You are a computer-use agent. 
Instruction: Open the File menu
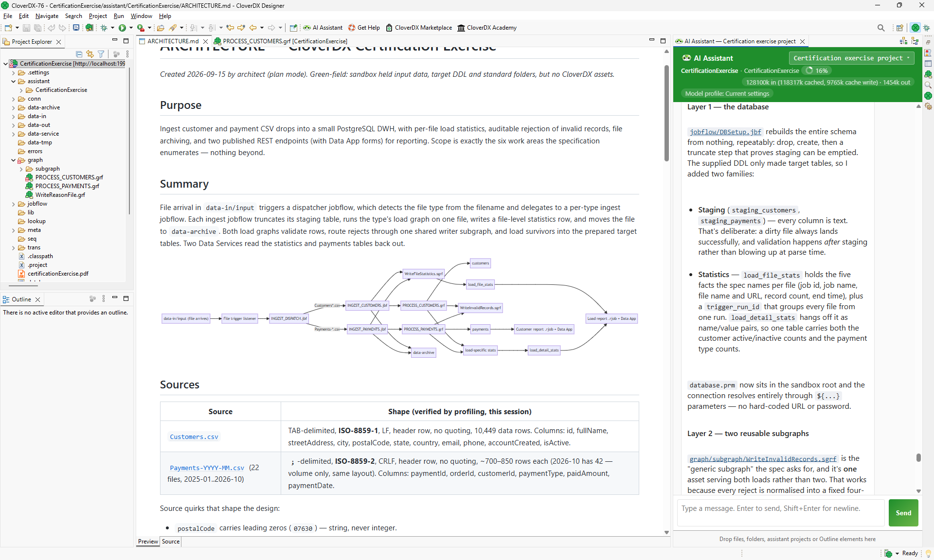tap(8, 16)
